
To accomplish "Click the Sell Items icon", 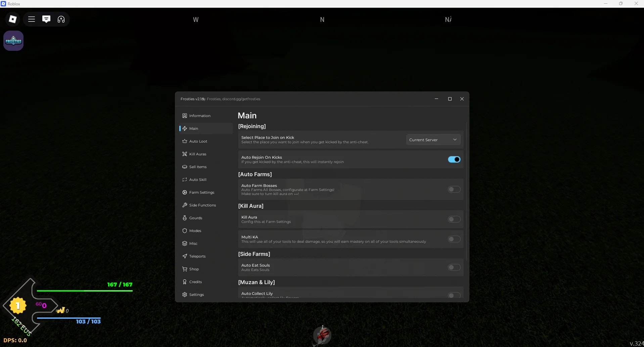I will (x=185, y=167).
